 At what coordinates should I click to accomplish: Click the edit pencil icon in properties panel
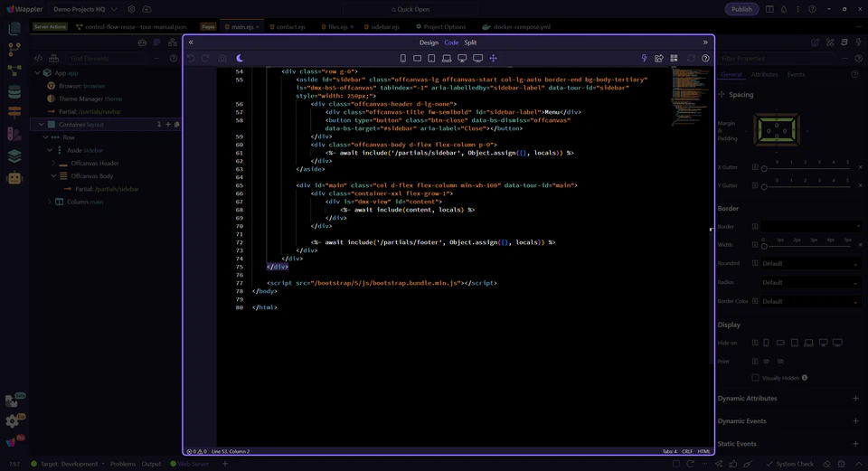[815, 42]
